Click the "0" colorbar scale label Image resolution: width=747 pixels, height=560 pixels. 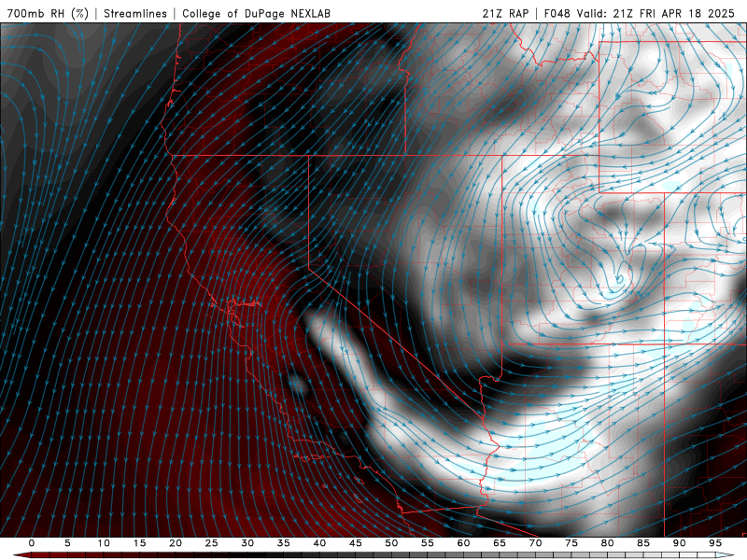tap(32, 543)
